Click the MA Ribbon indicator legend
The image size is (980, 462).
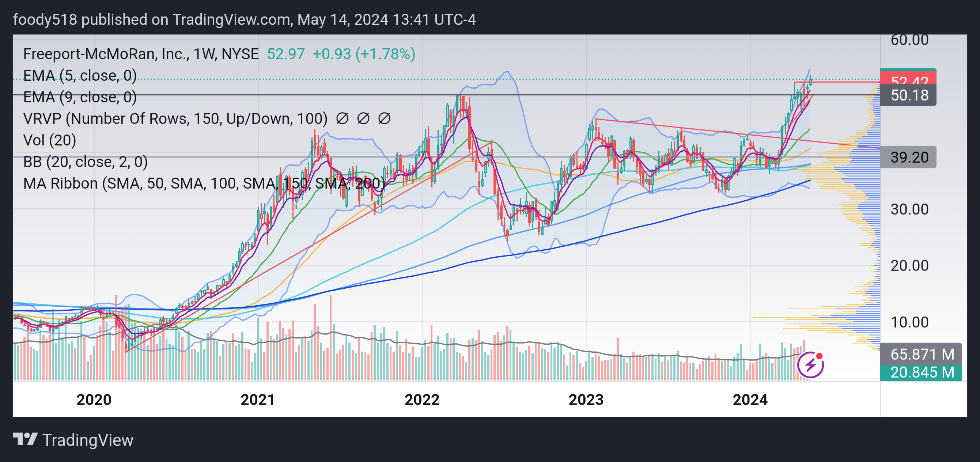click(204, 183)
